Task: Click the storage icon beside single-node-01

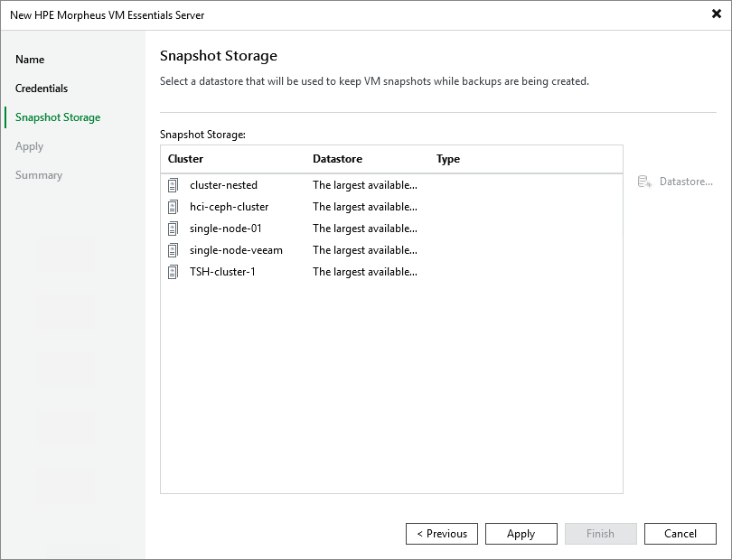Action: pyautogui.click(x=173, y=229)
